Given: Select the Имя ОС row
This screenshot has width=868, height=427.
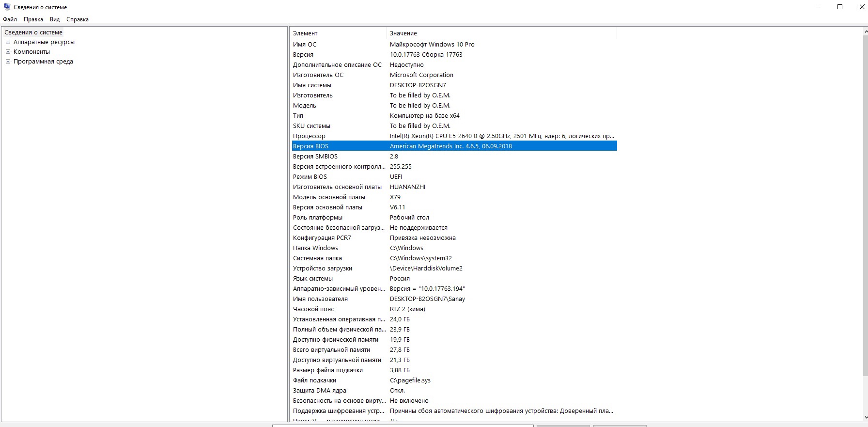Looking at the screenshot, I should 453,45.
